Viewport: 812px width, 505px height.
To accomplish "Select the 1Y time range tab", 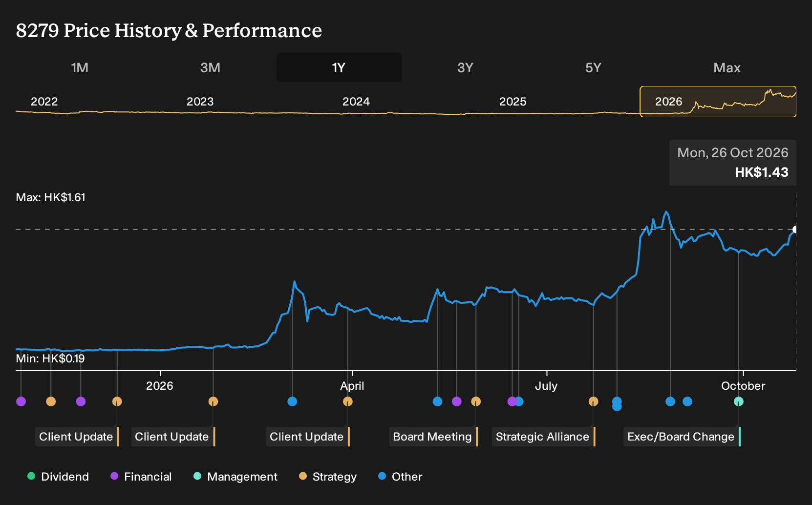I will (339, 67).
